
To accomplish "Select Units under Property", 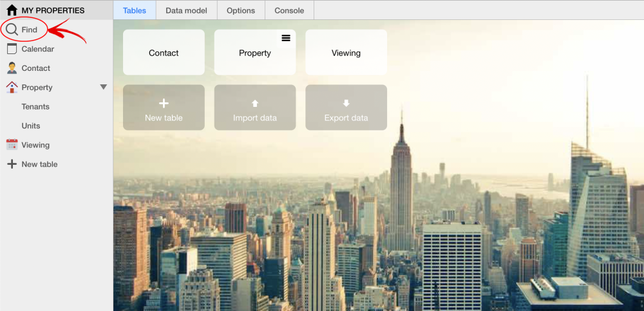I will [x=31, y=126].
